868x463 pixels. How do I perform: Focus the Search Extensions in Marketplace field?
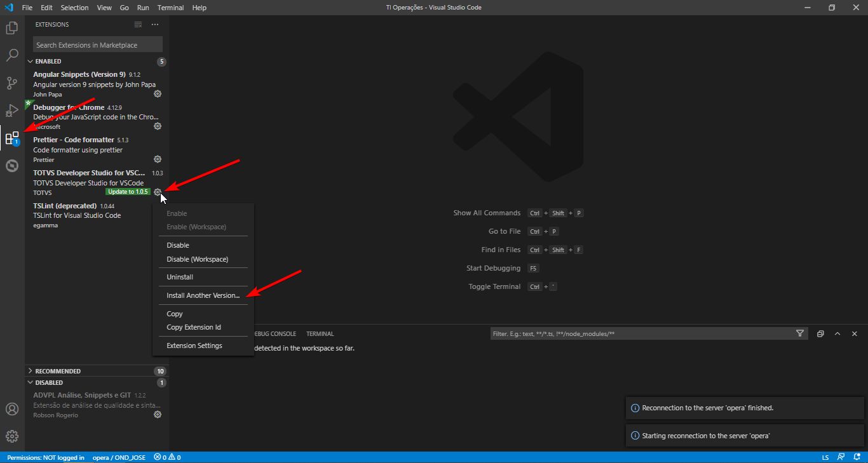pyautogui.click(x=98, y=45)
